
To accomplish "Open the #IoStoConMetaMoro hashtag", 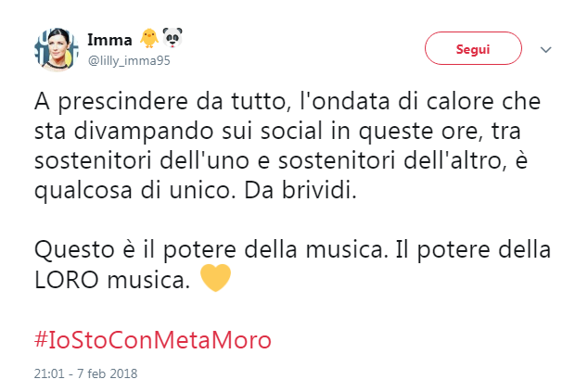I will tap(153, 339).
